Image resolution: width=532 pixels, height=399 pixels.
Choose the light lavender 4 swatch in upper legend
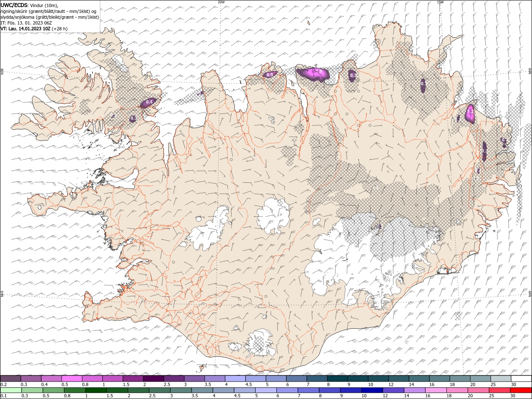[235, 379]
